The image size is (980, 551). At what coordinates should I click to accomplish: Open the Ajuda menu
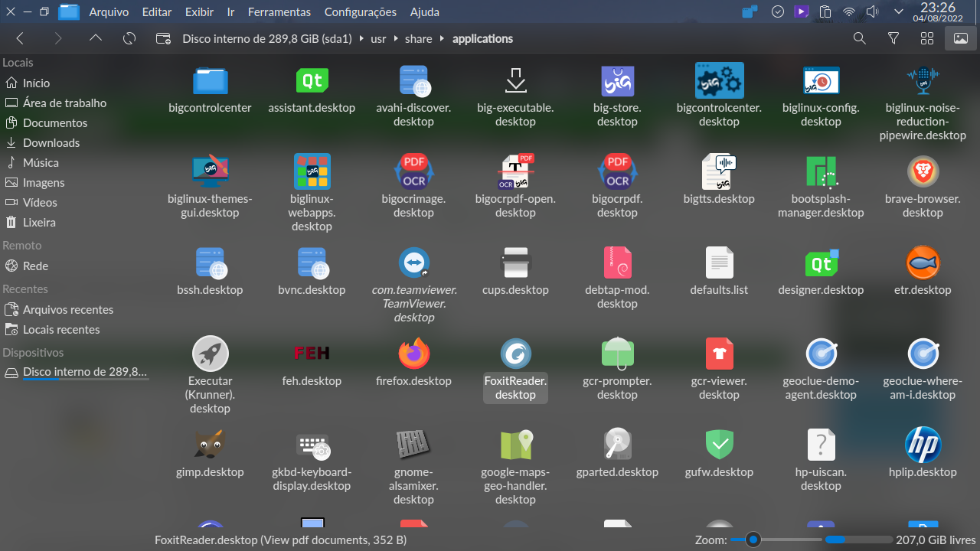(x=425, y=12)
